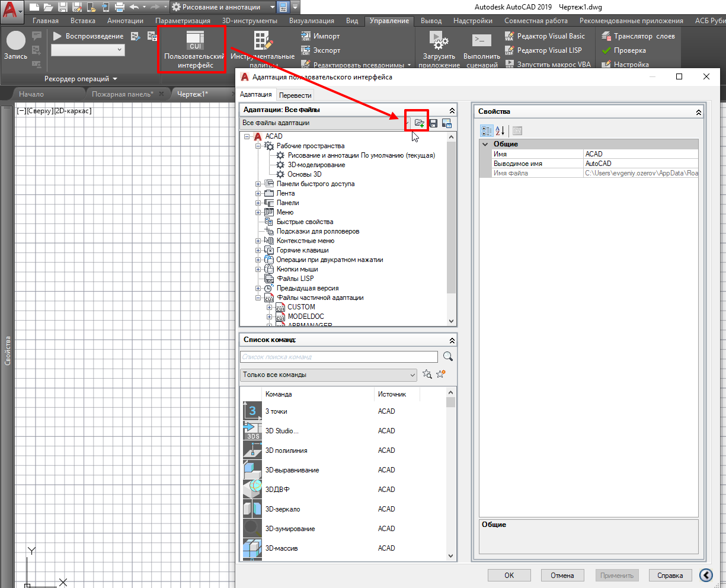The image size is (726, 588).
Task: Select the 3D-зеркало command row
Action: (344, 509)
